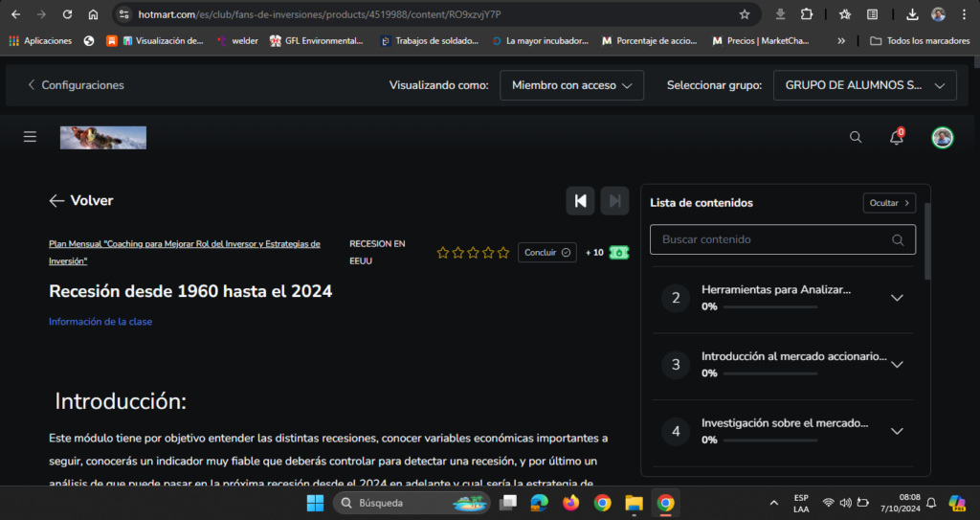Open Información de la clase link
This screenshot has width=980, height=520.
tap(100, 322)
